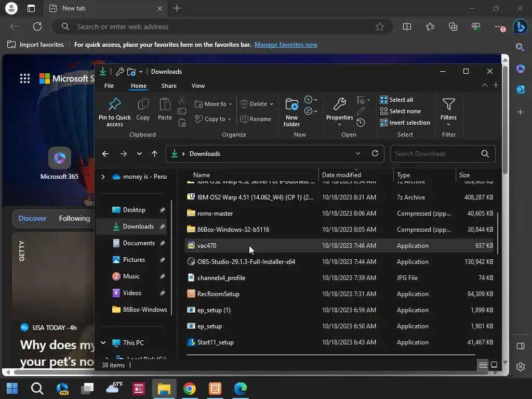Open the Copy to dropdown
This screenshot has width=532, height=399.
(213, 119)
